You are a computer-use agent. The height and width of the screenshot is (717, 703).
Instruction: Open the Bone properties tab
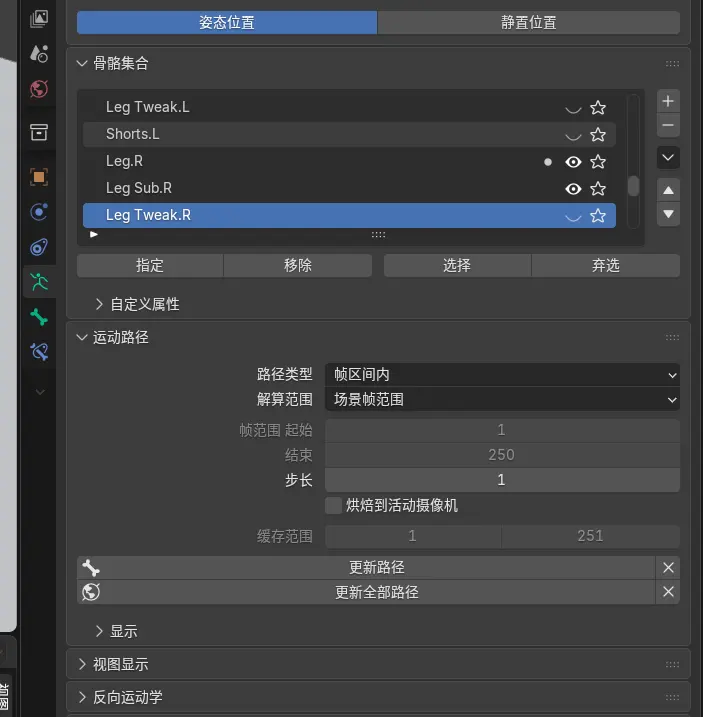(x=39, y=317)
